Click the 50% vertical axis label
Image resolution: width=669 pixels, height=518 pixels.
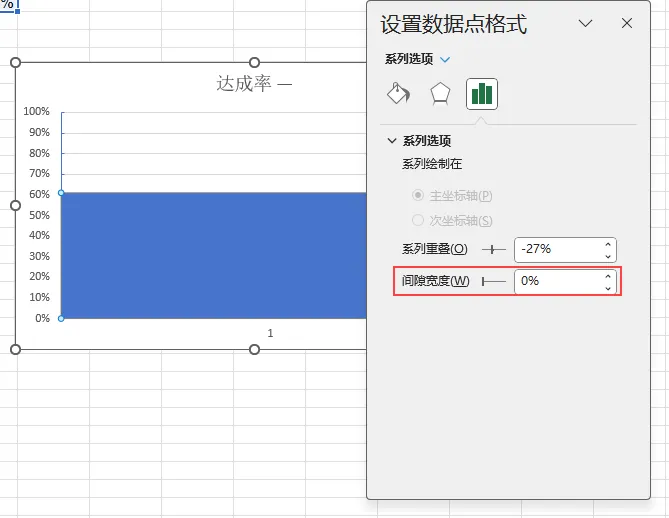[39, 215]
